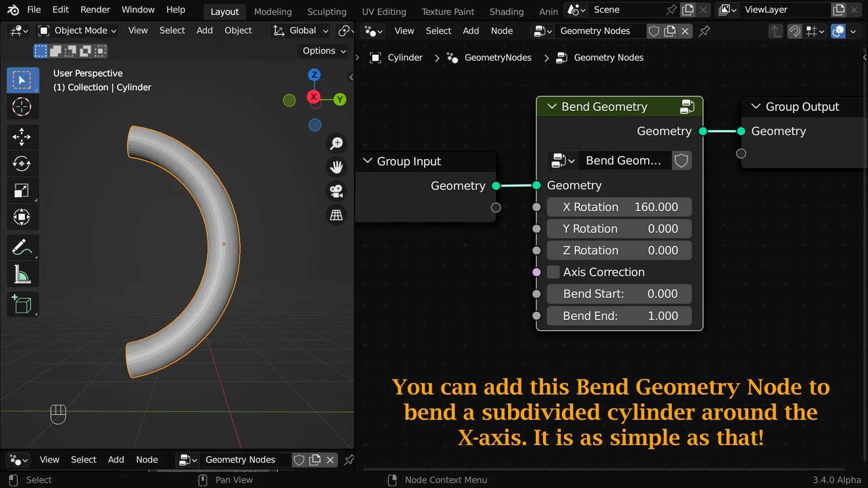Select the Rotate tool
868x488 pixels.
[x=22, y=164]
